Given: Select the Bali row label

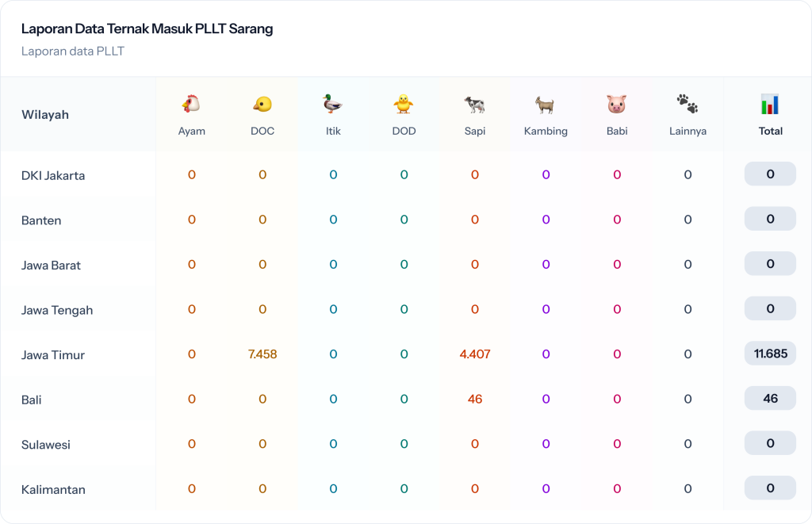Looking at the screenshot, I should pyautogui.click(x=32, y=400).
